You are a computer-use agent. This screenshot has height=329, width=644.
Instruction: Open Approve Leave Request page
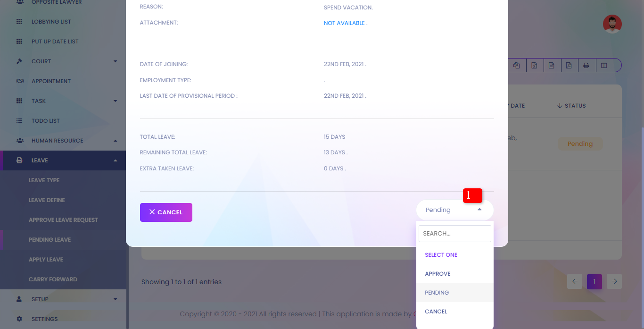click(63, 220)
